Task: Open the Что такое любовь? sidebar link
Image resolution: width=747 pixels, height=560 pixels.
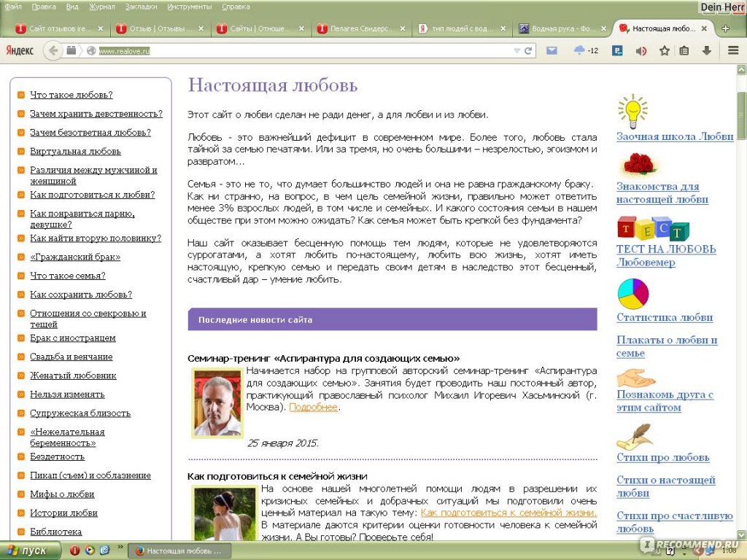Action: [x=71, y=95]
